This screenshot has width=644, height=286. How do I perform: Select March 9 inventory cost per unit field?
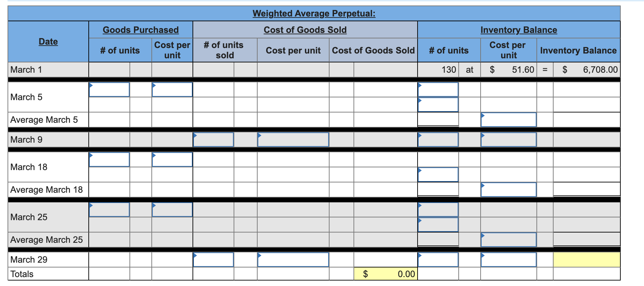pos(509,140)
